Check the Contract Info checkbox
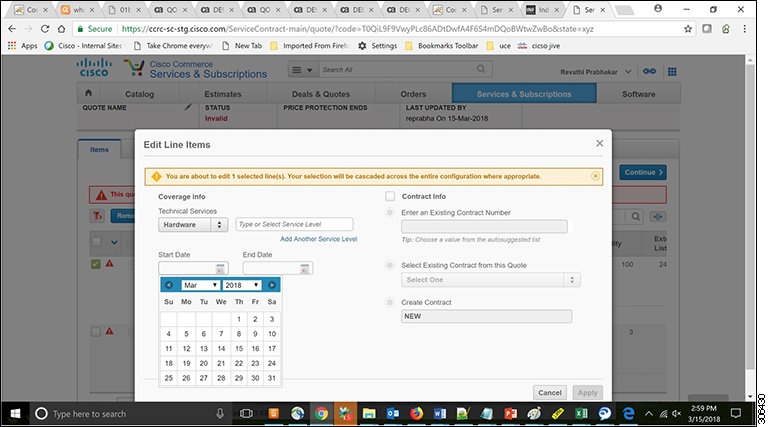The width and height of the screenshot is (768, 427). tap(390, 196)
